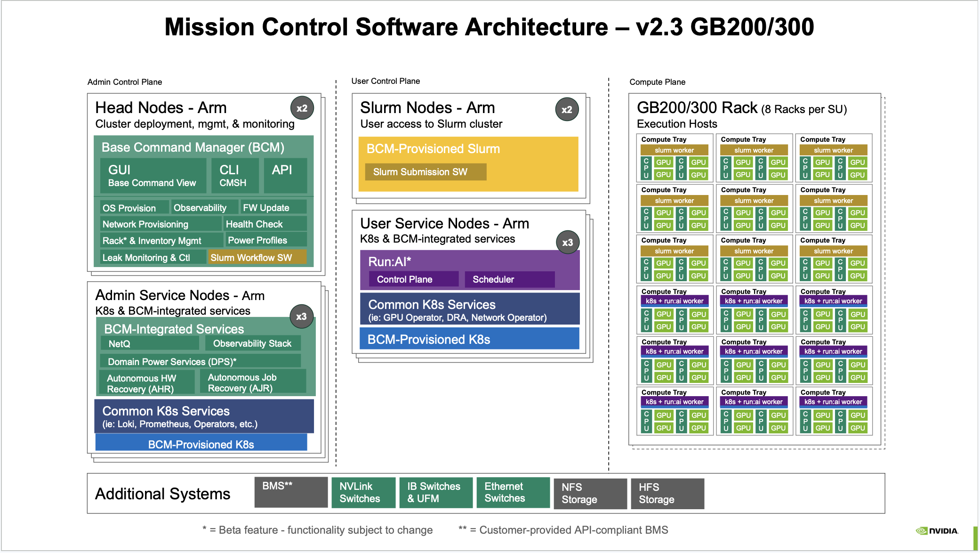Viewport: 980px width, 553px height.
Task: Click the API block in BCM
Action: 285,175
